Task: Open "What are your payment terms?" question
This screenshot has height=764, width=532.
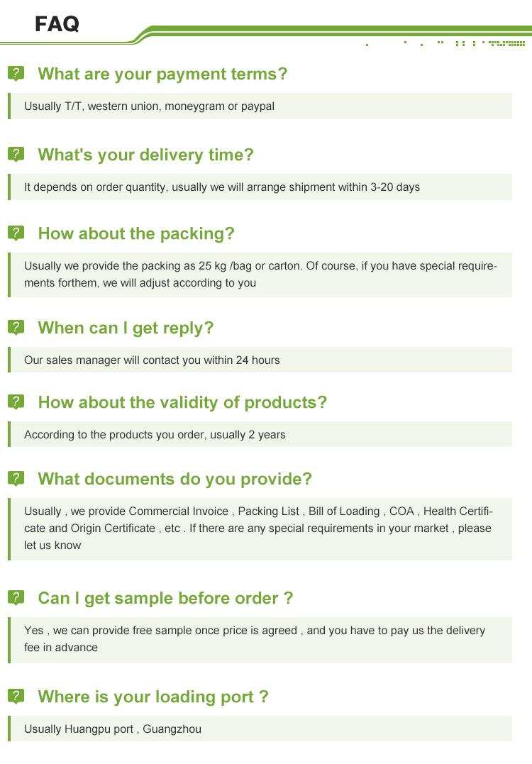Action: coord(162,74)
